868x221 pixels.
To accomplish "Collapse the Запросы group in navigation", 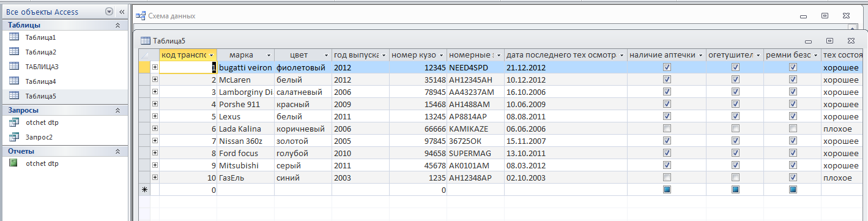I will coord(117,110).
